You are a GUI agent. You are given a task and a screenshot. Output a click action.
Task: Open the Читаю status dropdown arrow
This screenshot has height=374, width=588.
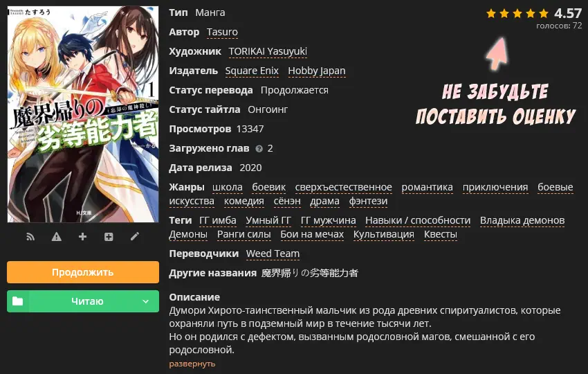tap(145, 301)
